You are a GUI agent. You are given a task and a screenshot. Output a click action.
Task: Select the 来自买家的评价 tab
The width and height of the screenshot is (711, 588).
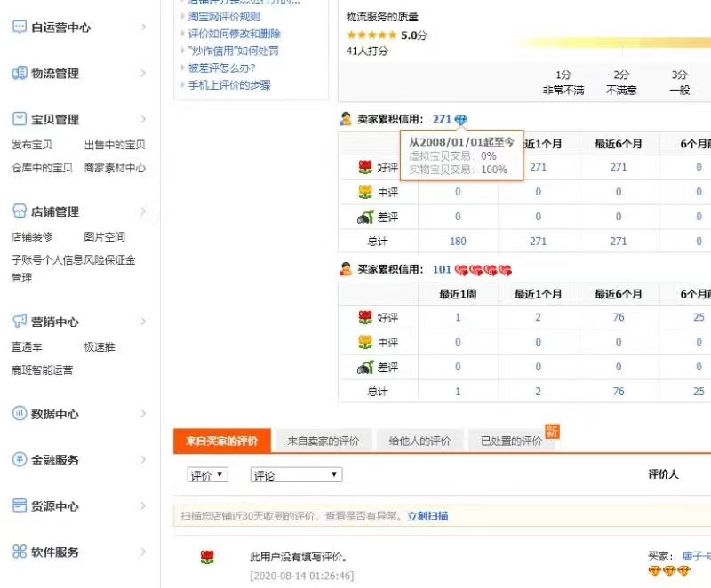click(222, 441)
